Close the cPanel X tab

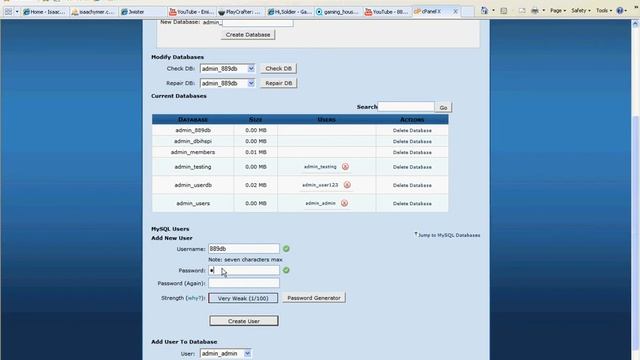tap(456, 11)
